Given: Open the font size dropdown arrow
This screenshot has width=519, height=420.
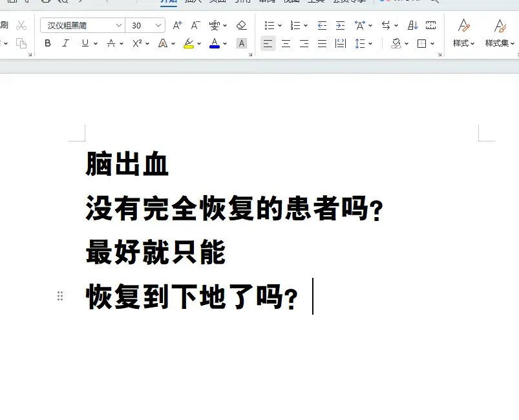Looking at the screenshot, I should point(158,25).
